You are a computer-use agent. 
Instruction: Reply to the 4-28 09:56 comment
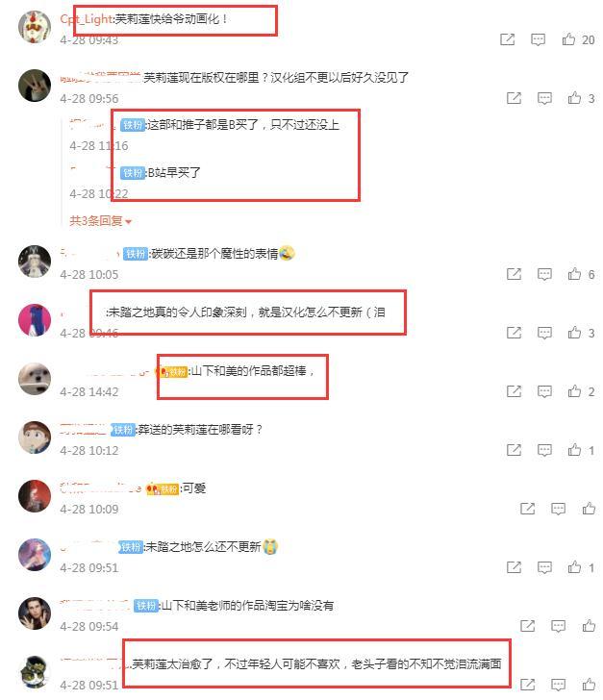(544, 98)
